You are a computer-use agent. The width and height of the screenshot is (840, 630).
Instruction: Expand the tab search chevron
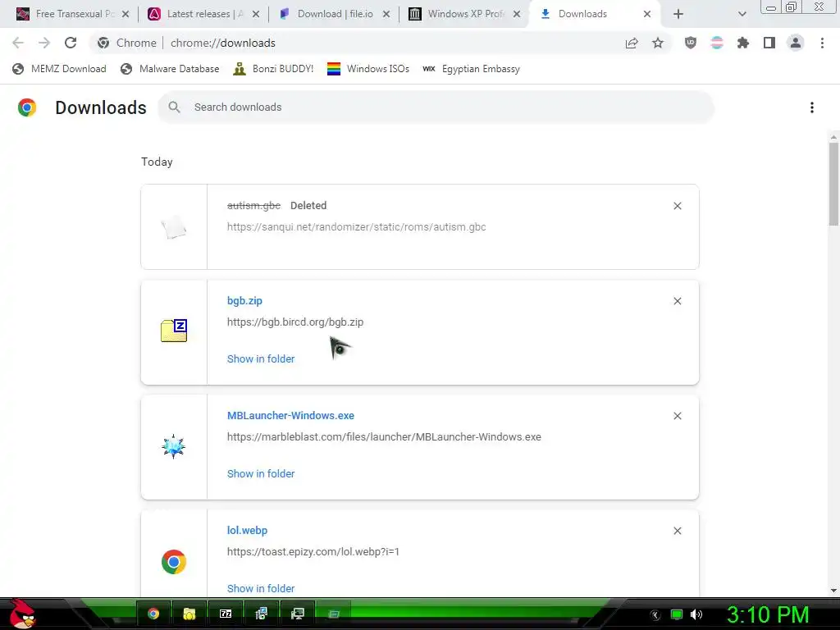(742, 14)
